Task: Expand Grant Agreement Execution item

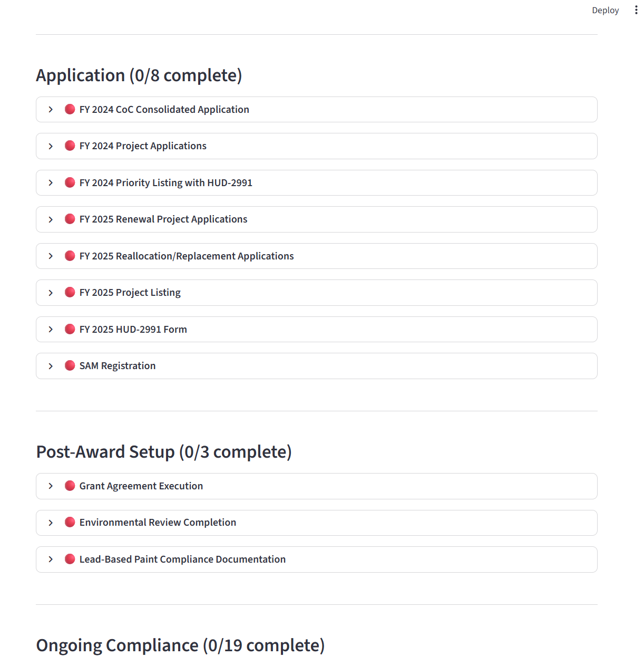Action: (x=141, y=486)
